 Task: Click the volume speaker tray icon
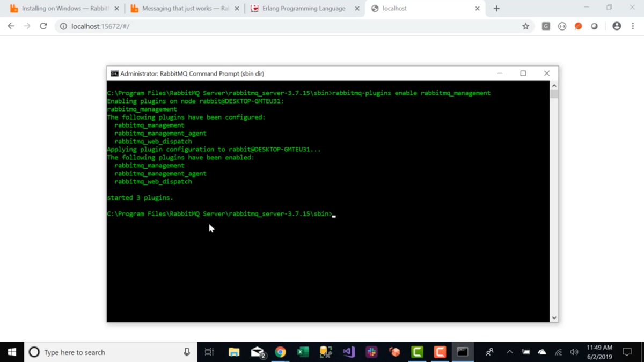(x=574, y=352)
